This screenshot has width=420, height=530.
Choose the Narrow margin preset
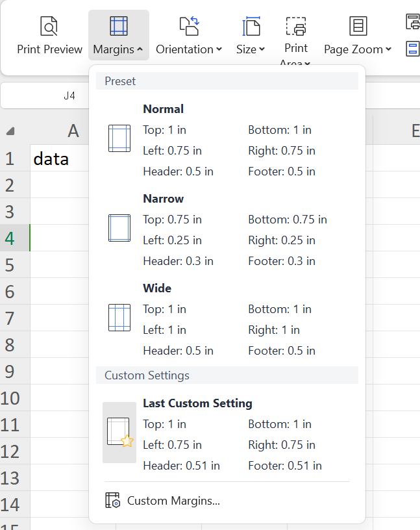click(x=164, y=199)
